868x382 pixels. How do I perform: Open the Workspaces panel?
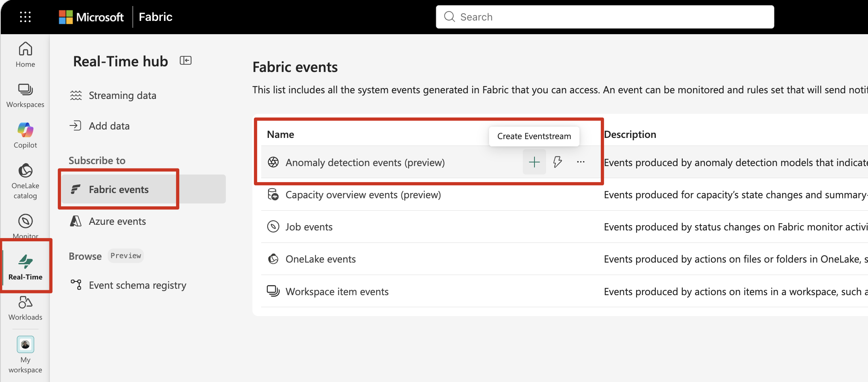[x=25, y=94]
